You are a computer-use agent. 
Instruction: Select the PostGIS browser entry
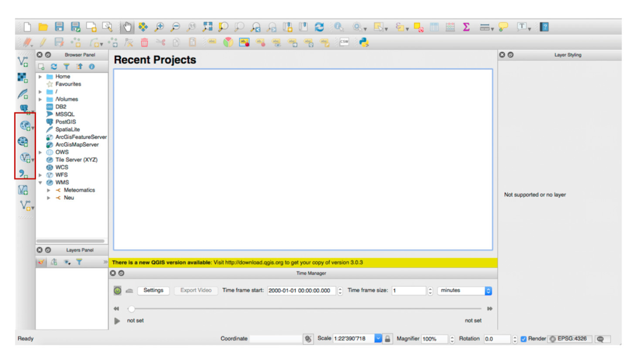(66, 122)
